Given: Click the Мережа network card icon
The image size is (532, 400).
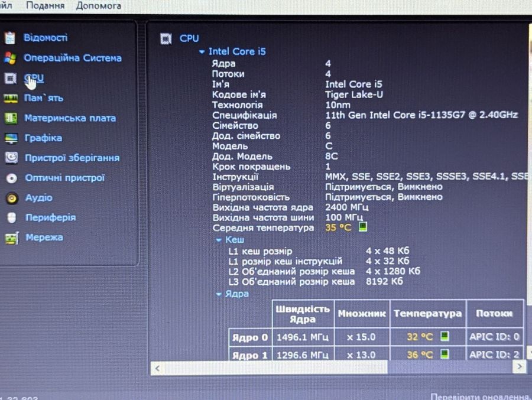Looking at the screenshot, I should coord(12,238).
